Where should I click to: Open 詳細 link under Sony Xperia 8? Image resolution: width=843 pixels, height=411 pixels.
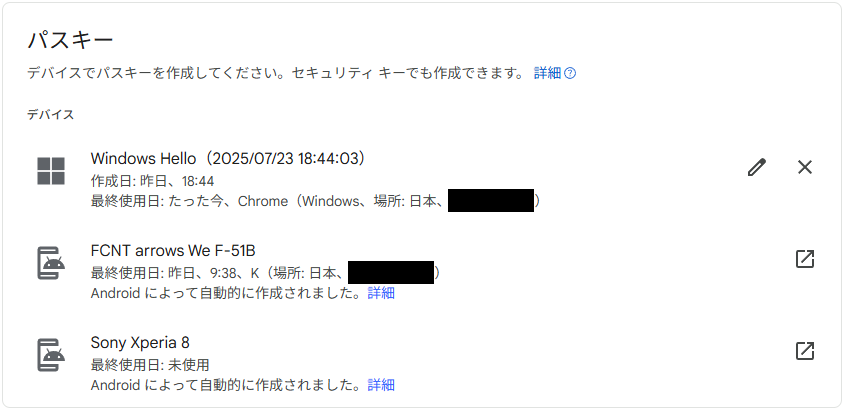click(x=381, y=385)
